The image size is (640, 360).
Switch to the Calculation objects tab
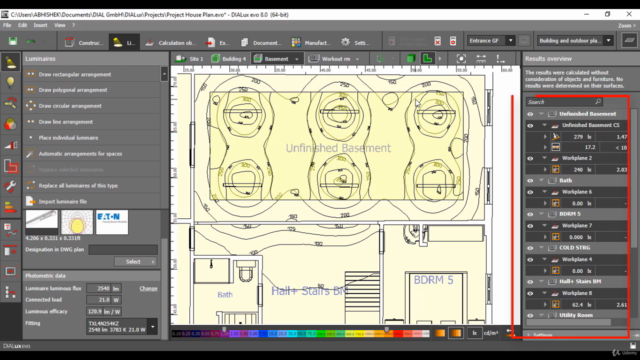pos(171,42)
